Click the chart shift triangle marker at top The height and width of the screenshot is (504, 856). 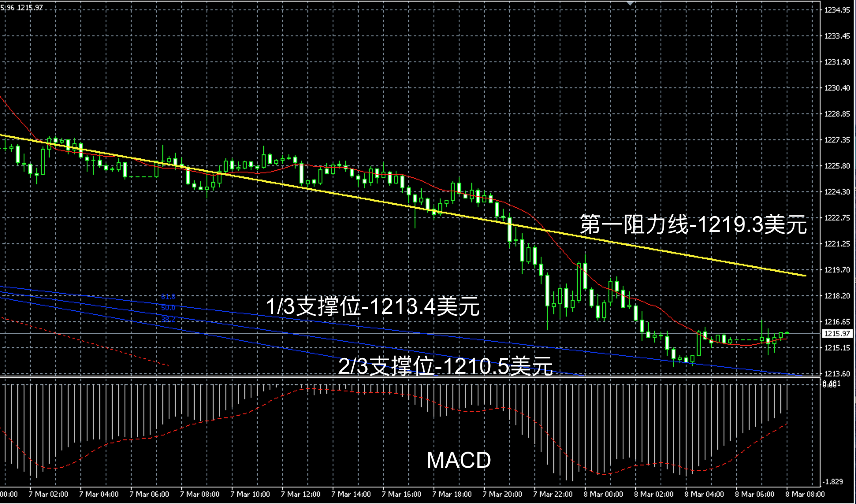(630, 3)
